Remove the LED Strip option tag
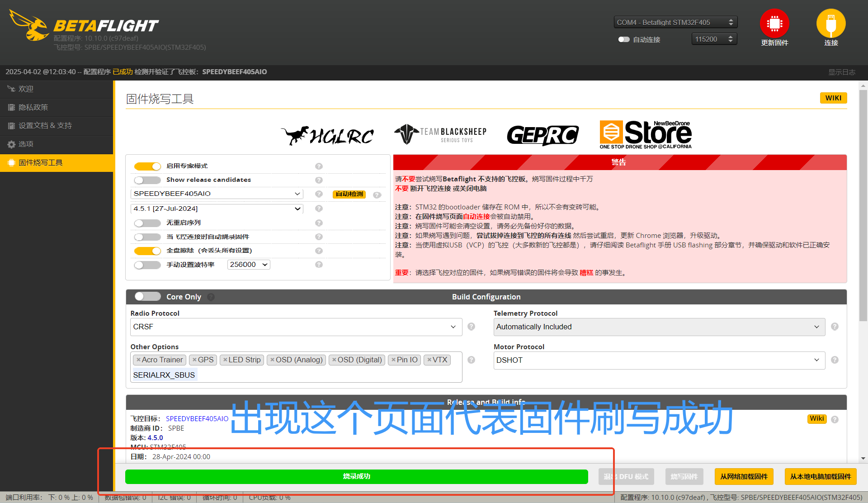Viewport: 868px width, 503px height. [225, 360]
